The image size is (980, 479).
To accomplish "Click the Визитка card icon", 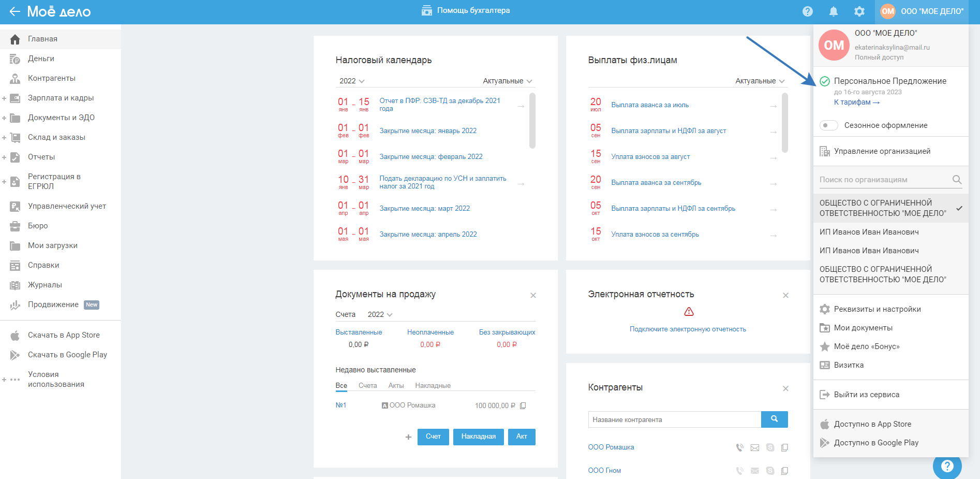I will coord(825,365).
